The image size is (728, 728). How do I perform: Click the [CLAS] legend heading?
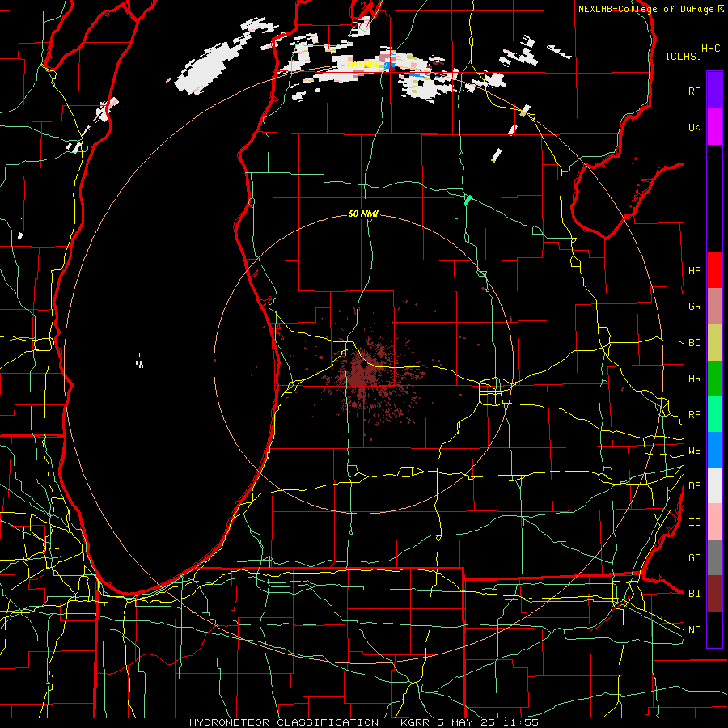click(684, 56)
